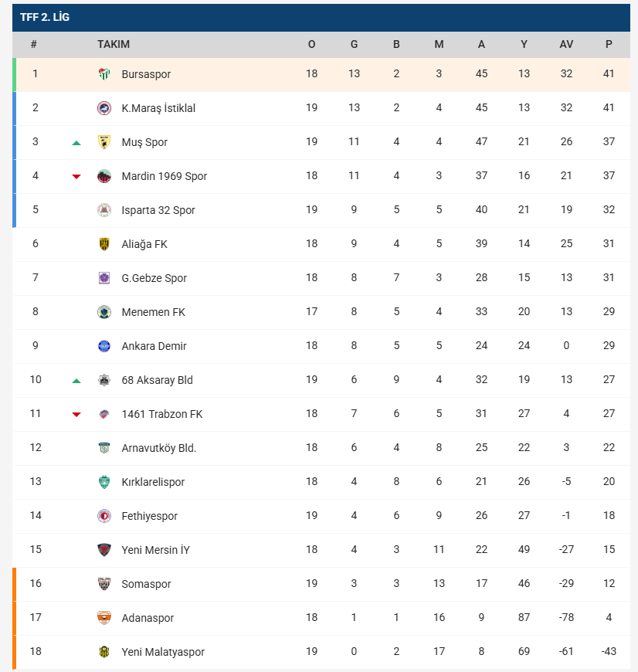
Task: Click the K.Maraş İstiklal club crest
Action: point(104,108)
